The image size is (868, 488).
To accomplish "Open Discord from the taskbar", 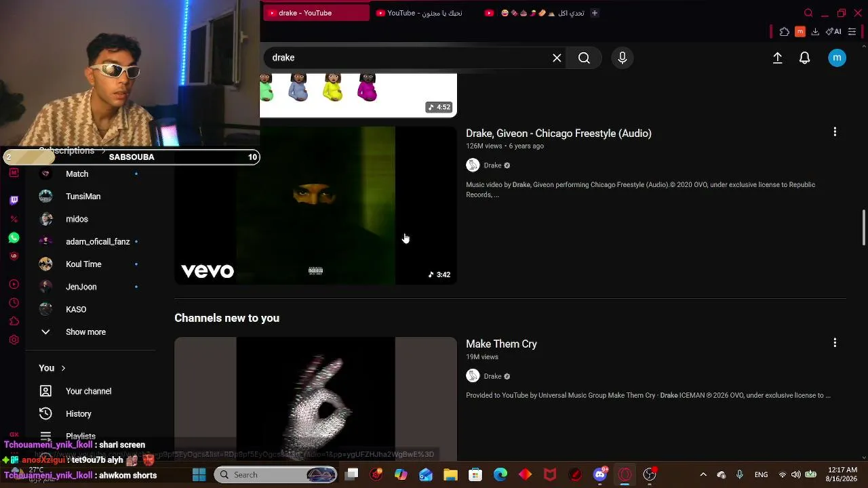I will (x=600, y=475).
